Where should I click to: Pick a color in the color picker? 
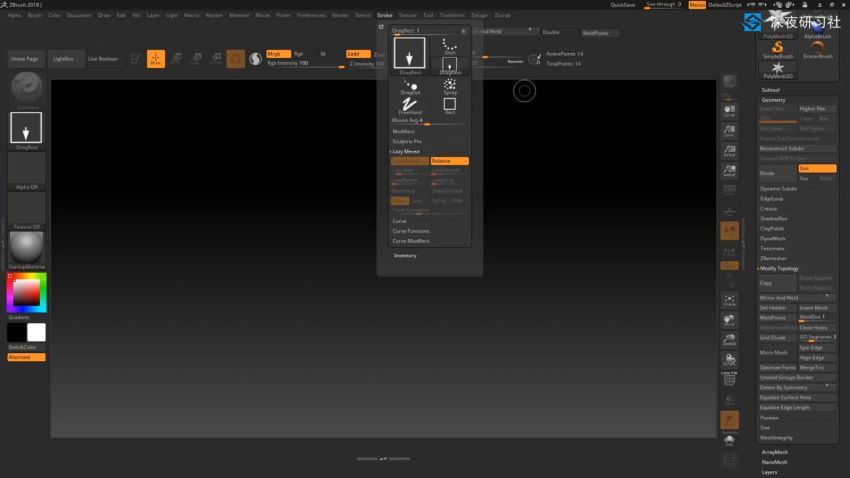[x=27, y=293]
